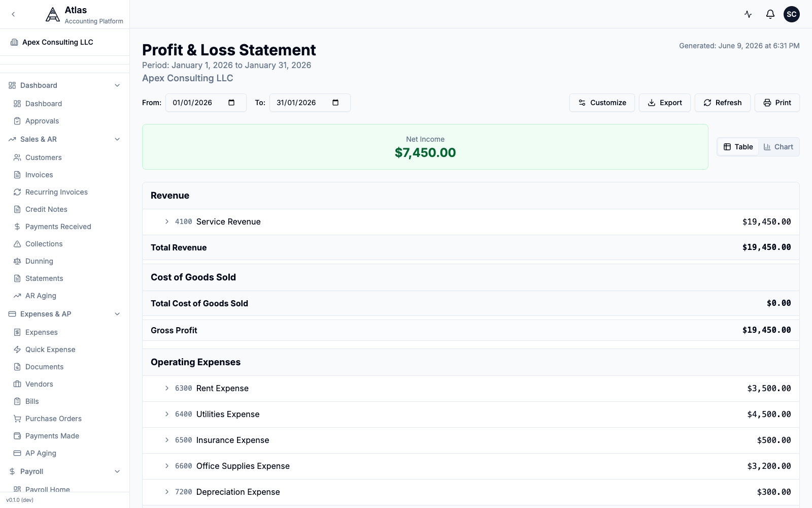This screenshot has width=812, height=508.
Task: Click the Operating Expenses section header
Action: tap(195, 362)
